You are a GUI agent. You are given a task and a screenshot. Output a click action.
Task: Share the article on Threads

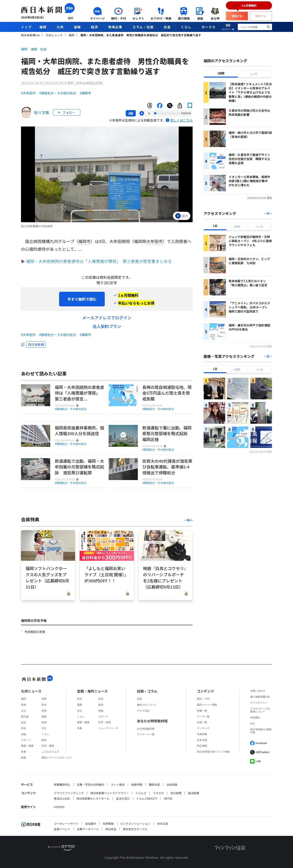point(150,106)
